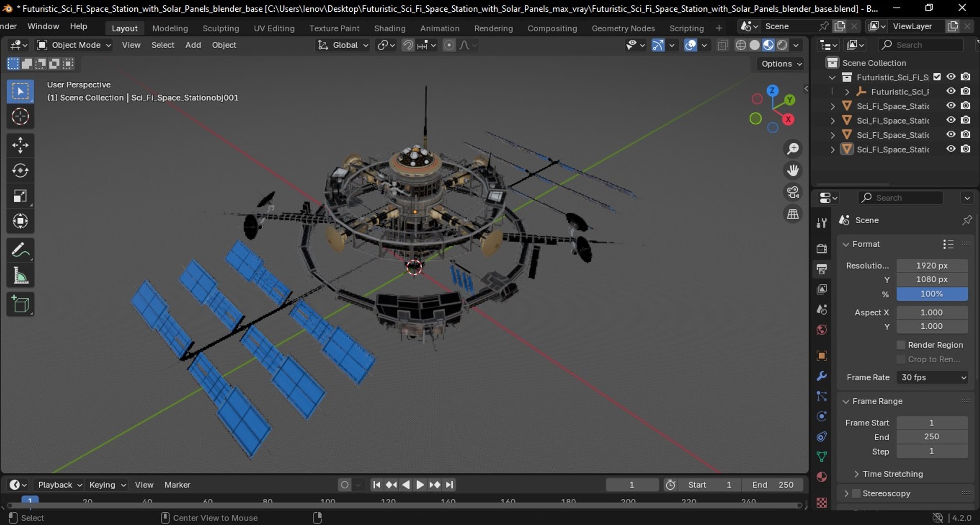
Task: Choose the Measure ruler tool
Action: click(20, 276)
